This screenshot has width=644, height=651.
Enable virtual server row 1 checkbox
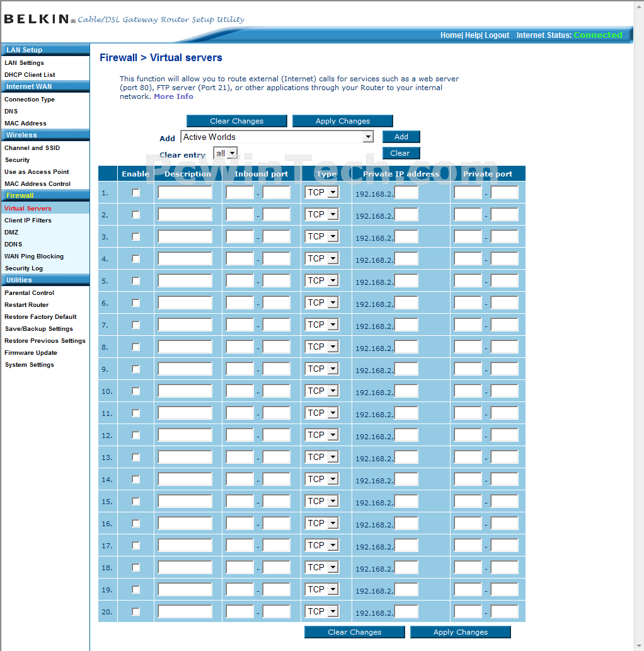(135, 193)
